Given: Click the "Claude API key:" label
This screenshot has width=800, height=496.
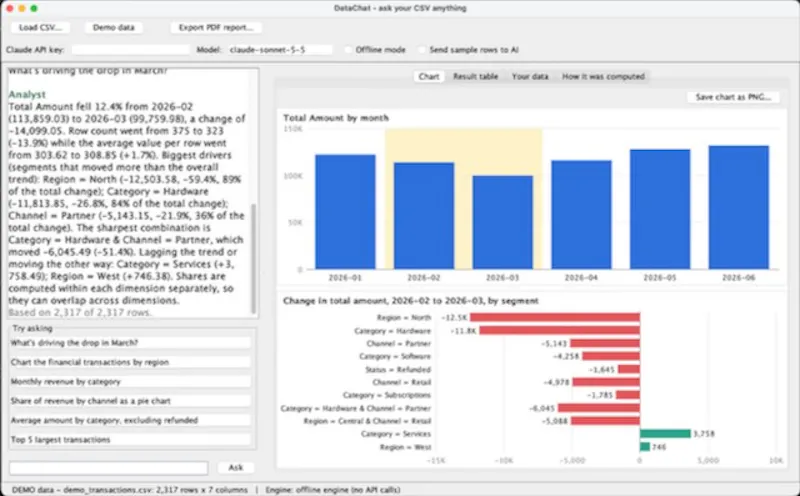Looking at the screenshot, I should coord(35,49).
